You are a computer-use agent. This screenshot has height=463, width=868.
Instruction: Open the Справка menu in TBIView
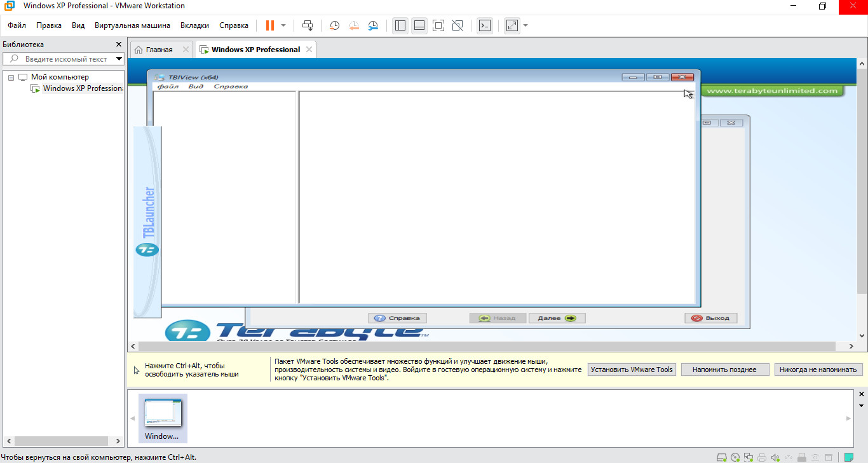pos(231,86)
